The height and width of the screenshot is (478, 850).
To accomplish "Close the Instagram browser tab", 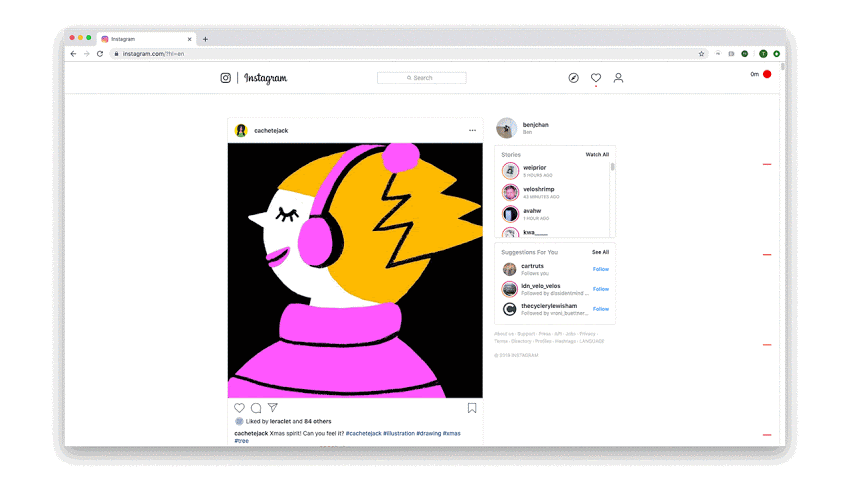I will coord(189,39).
